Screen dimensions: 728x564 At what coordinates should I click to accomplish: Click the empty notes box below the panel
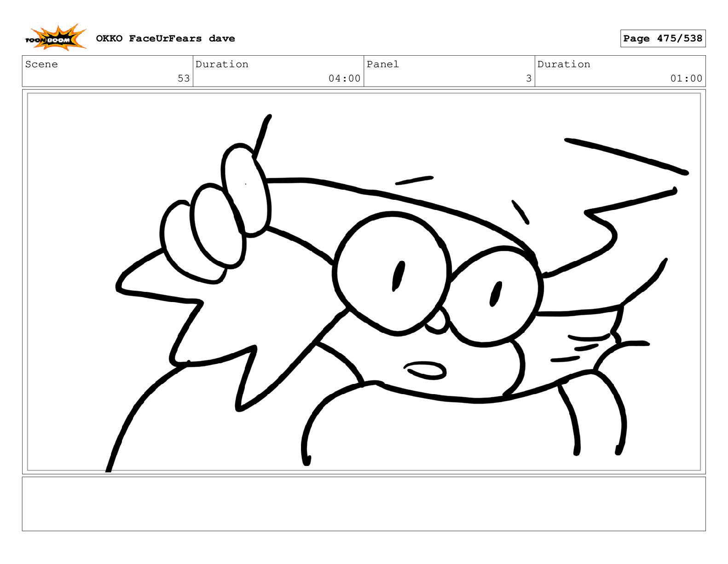click(364, 504)
